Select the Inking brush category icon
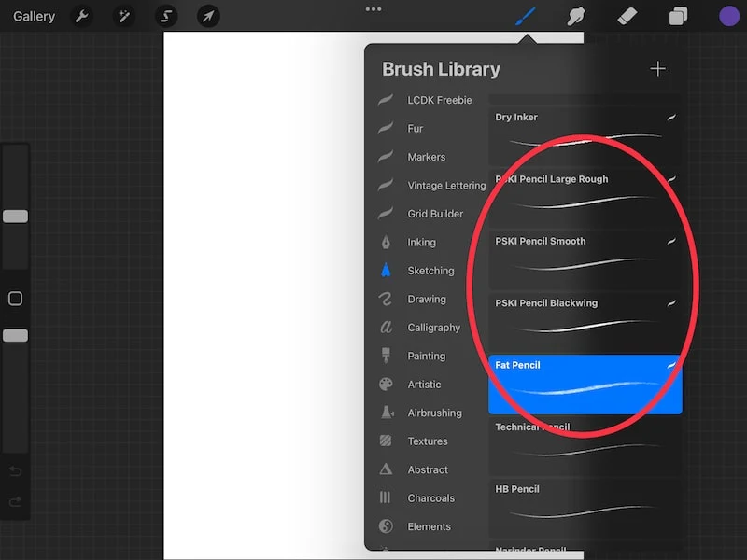The image size is (747, 560). pyautogui.click(x=386, y=242)
